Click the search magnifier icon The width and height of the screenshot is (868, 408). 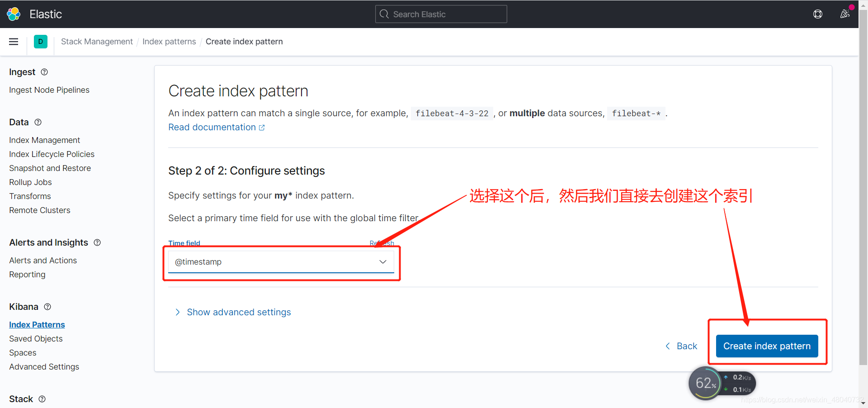pos(384,14)
